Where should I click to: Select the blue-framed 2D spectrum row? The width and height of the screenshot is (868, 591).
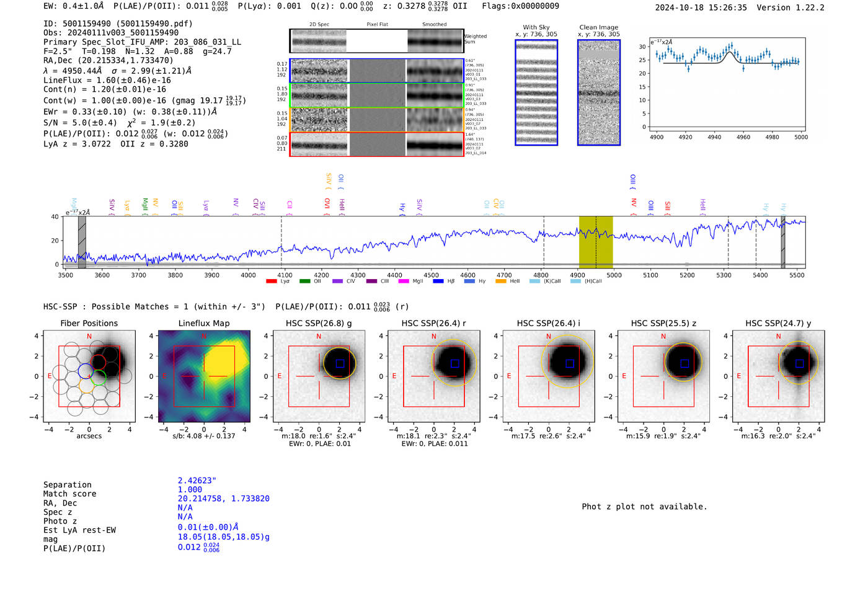(377, 71)
